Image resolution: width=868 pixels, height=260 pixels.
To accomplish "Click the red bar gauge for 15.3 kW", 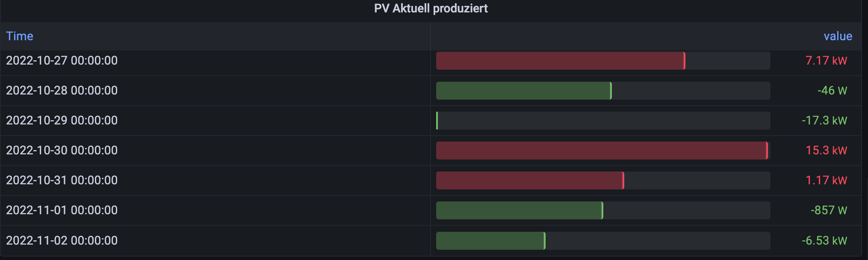I will 602,151.
